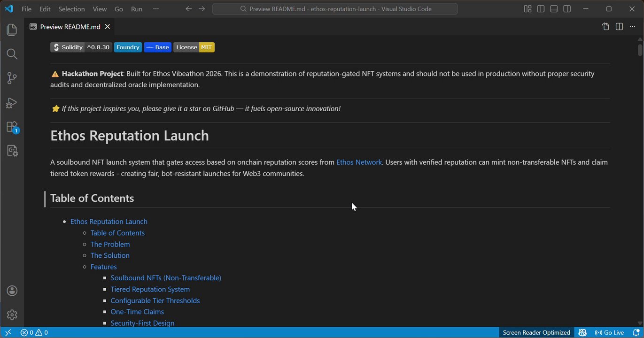Open the Extensions view with badge 1
The width and height of the screenshot is (644, 338).
pyautogui.click(x=12, y=127)
